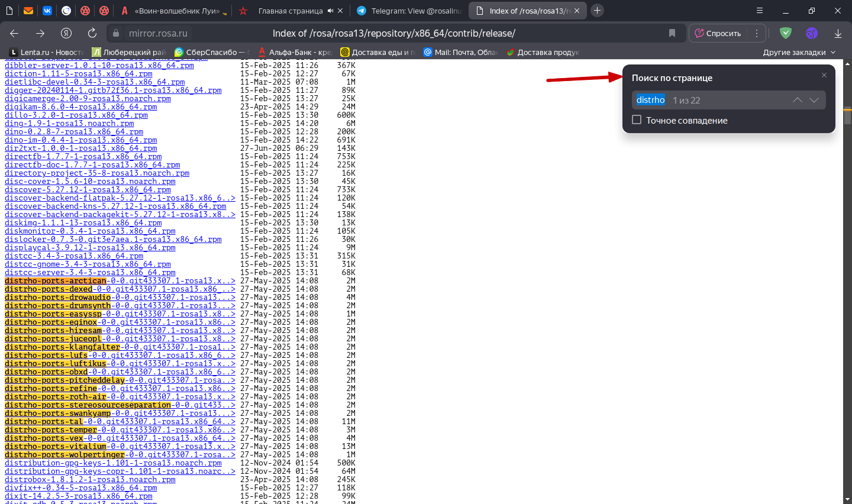The height and width of the screenshot is (504, 852).
Task: Open the dino-0.2.8-7 rpm link
Action: point(74,132)
